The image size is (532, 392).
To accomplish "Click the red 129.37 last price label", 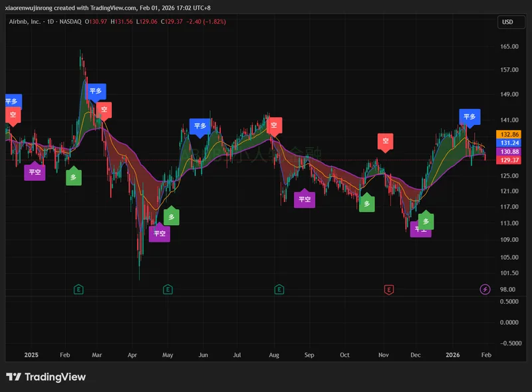I will (x=509, y=160).
